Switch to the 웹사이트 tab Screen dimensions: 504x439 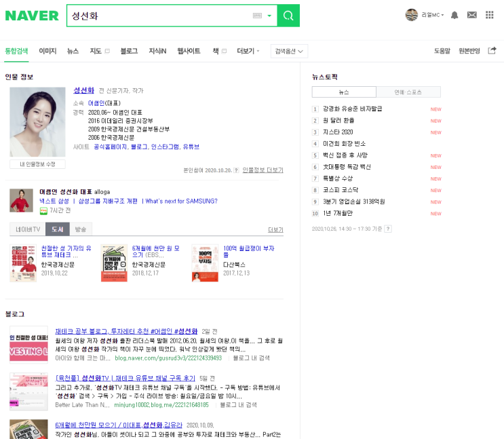point(189,51)
